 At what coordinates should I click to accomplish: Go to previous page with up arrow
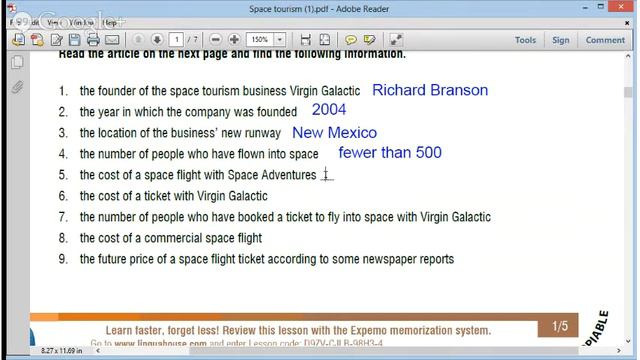coord(138,40)
